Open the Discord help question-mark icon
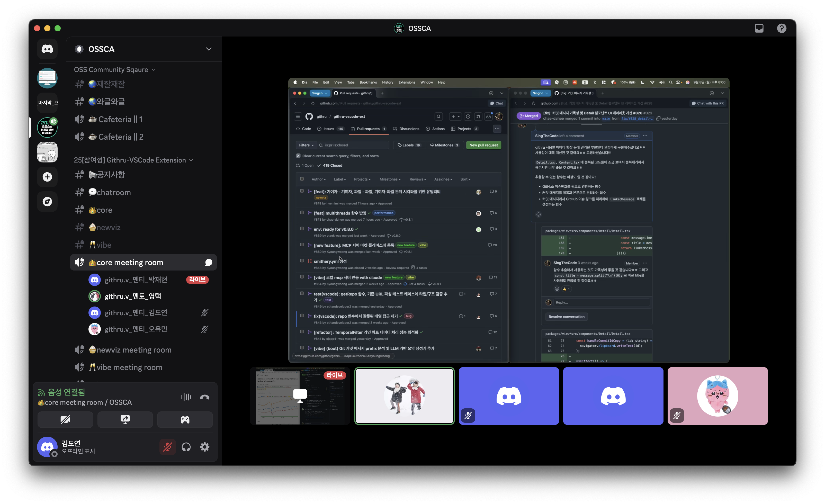Image resolution: width=825 pixels, height=504 pixels. tap(782, 28)
